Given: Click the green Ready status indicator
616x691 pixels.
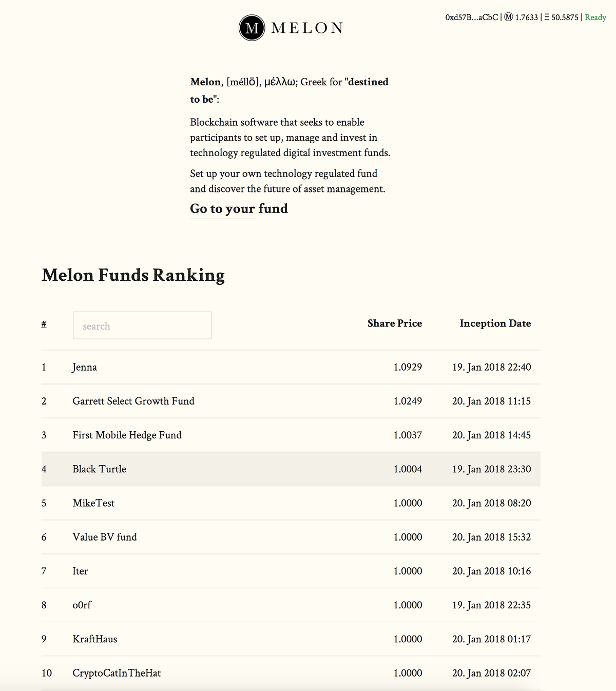Looking at the screenshot, I should pos(595,17).
